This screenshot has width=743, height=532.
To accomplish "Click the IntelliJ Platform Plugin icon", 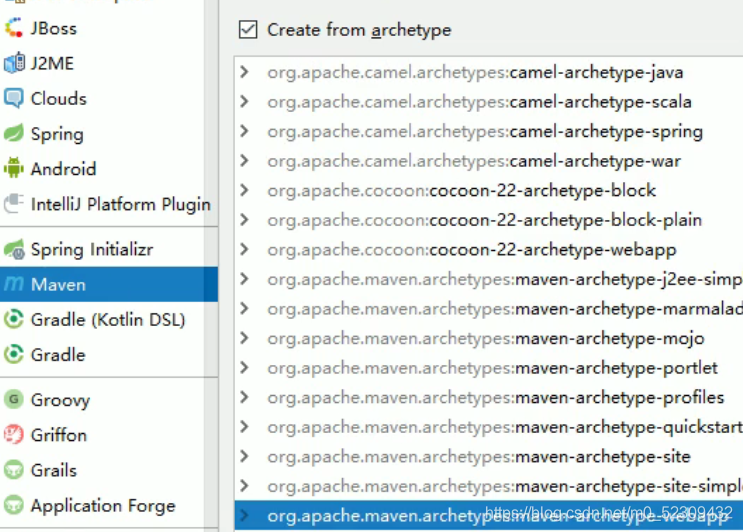I will pos(14,204).
